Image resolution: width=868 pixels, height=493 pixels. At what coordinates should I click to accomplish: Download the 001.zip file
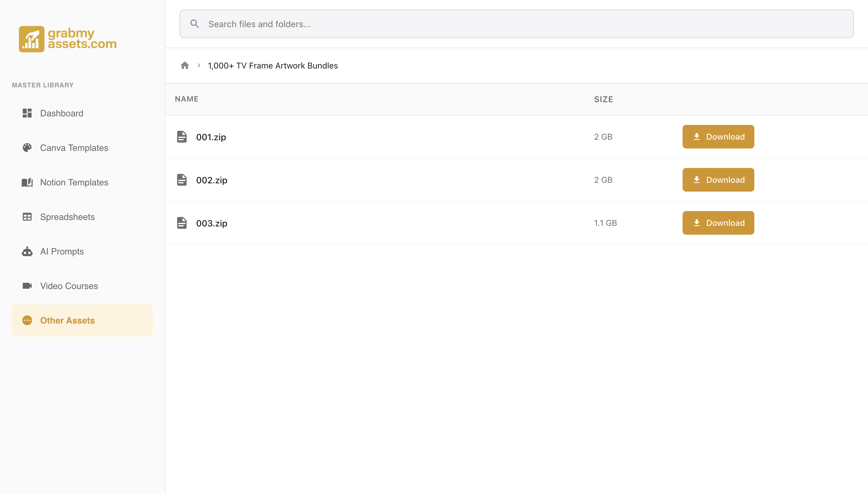point(718,137)
